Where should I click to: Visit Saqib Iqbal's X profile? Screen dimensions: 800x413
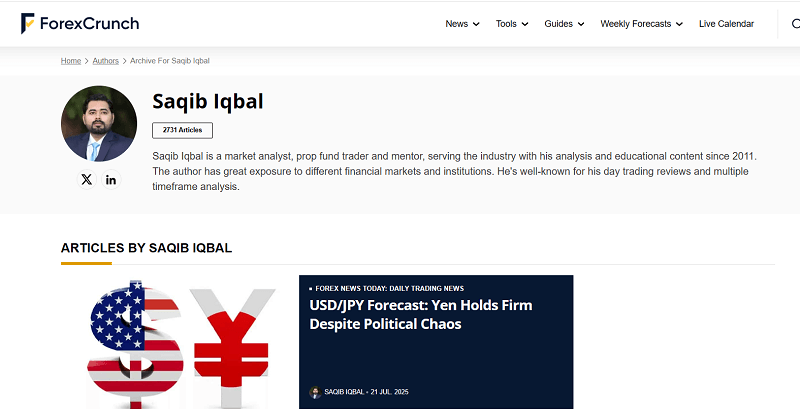[87, 180]
